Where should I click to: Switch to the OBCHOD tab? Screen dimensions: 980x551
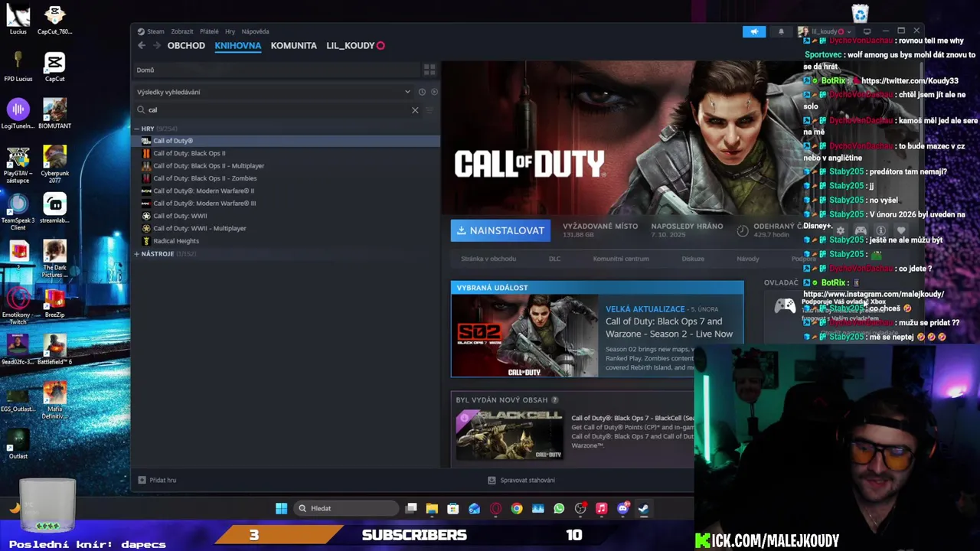(186, 46)
